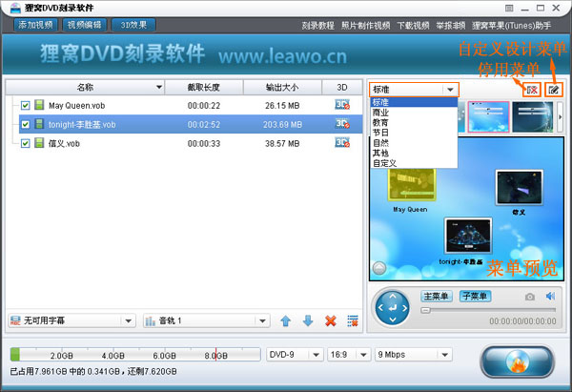Select the dark blue menu template thumbnail
The width and height of the screenshot is (572, 392).
point(533,116)
